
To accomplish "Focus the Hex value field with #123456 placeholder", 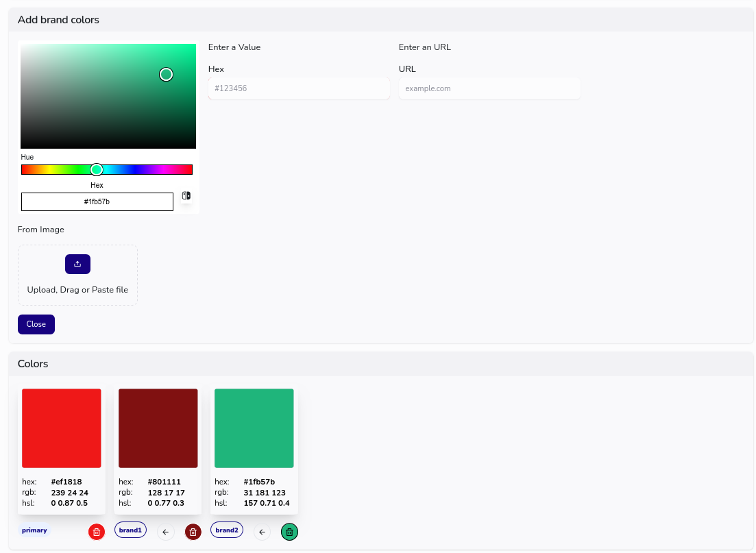I will (x=299, y=88).
